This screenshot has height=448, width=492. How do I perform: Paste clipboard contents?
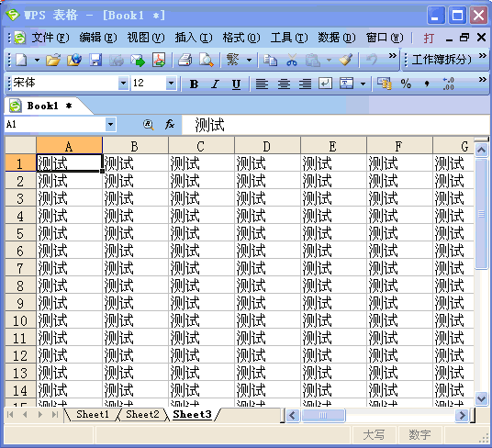pos(313,60)
